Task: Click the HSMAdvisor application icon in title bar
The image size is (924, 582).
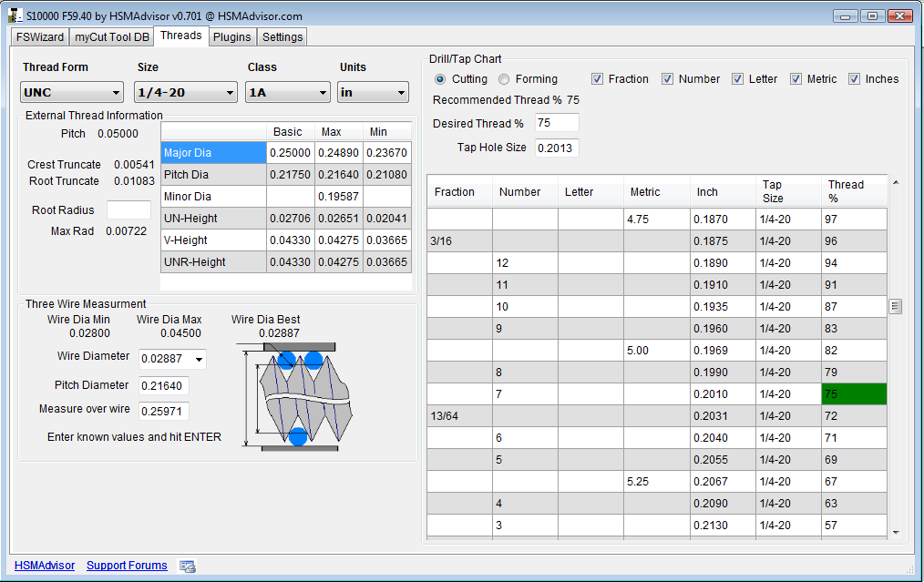Action: 15,15
